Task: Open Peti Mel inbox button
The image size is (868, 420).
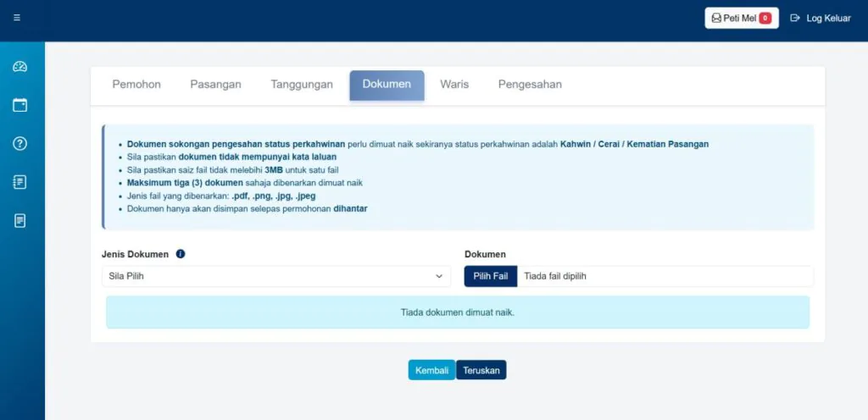Action: (x=741, y=18)
